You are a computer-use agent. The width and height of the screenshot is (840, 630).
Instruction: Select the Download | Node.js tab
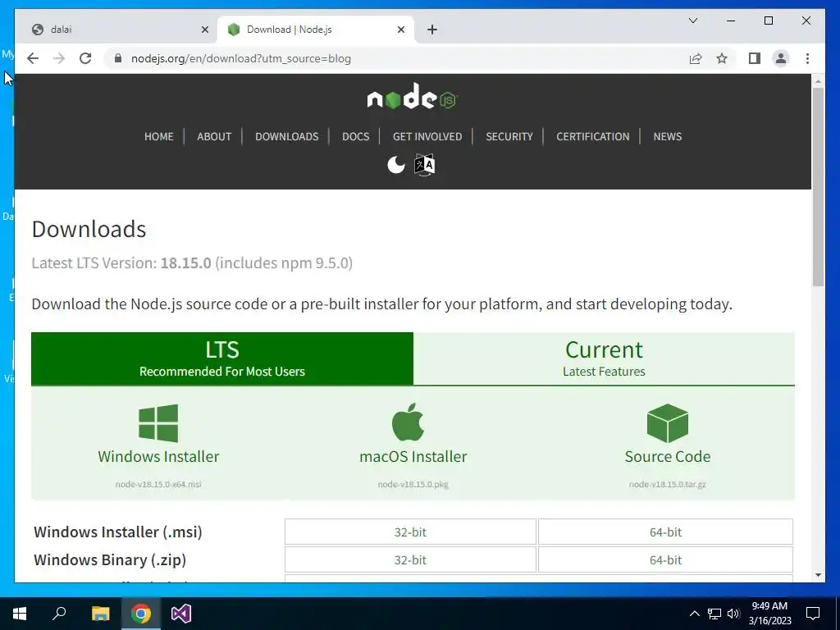click(x=316, y=30)
